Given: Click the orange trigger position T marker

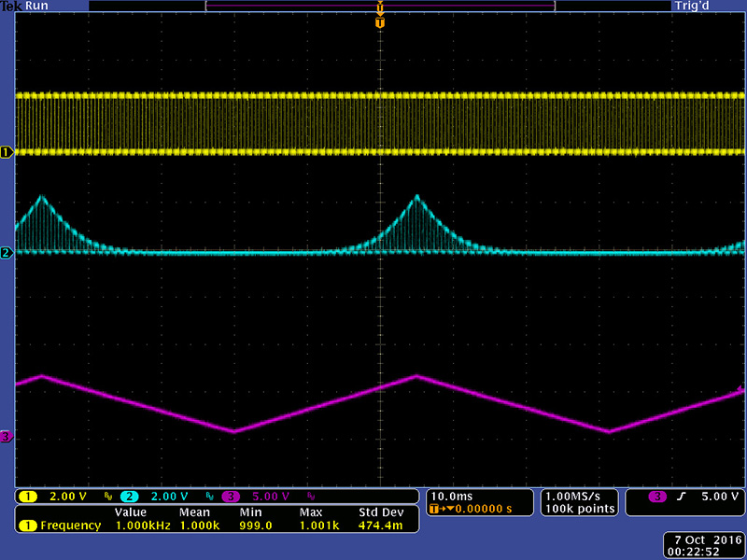Looking at the screenshot, I should click(x=380, y=22).
